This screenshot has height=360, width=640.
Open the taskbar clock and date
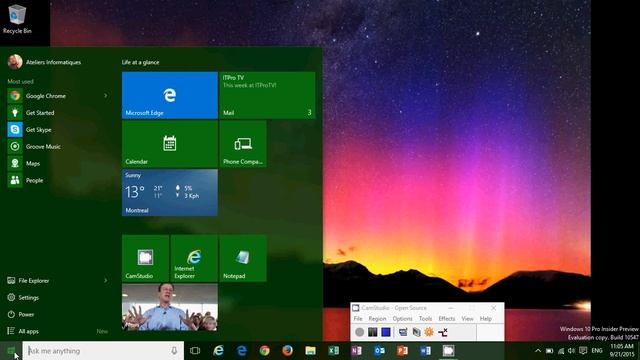622,351
